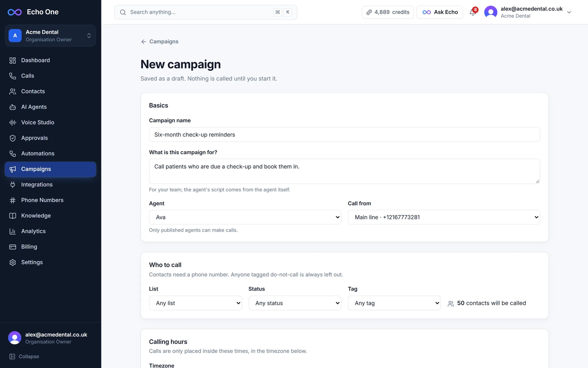Open the Any status dropdown
Image resolution: width=588 pixels, height=368 pixels.
pyautogui.click(x=295, y=303)
